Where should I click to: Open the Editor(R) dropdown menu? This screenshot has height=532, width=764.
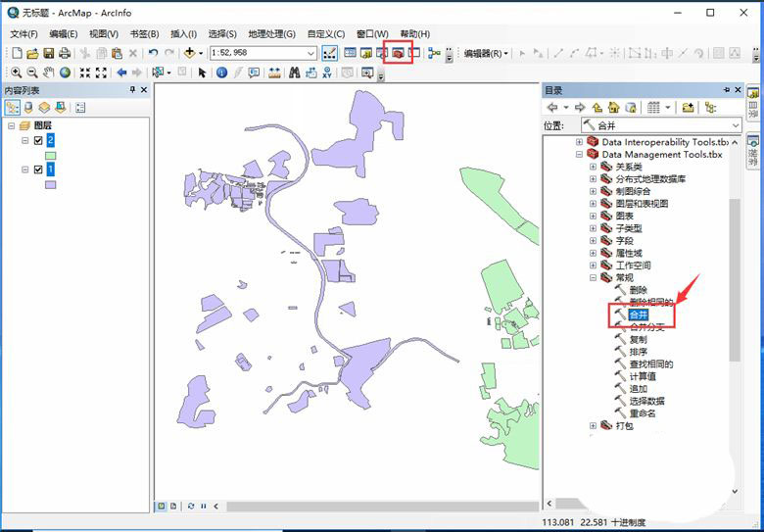click(x=486, y=53)
